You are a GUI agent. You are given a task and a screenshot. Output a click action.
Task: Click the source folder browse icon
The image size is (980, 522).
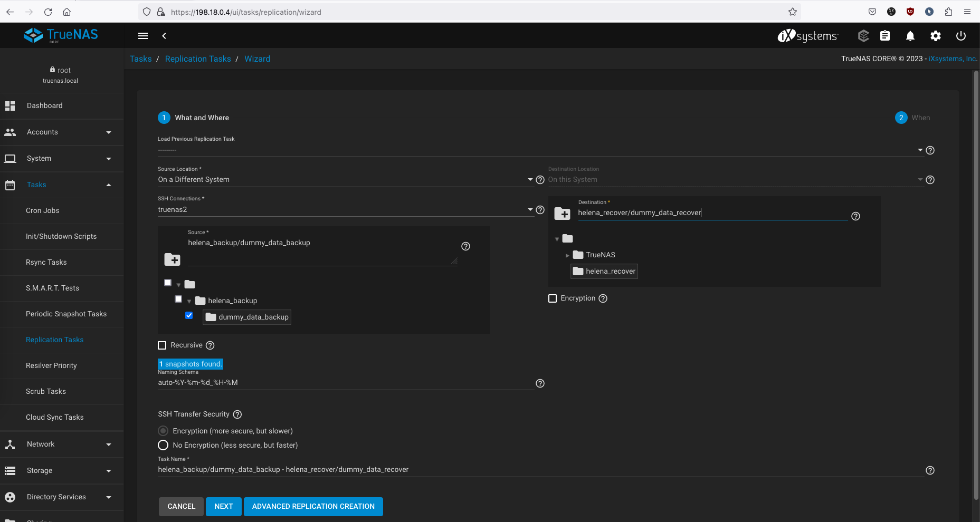pyautogui.click(x=172, y=259)
